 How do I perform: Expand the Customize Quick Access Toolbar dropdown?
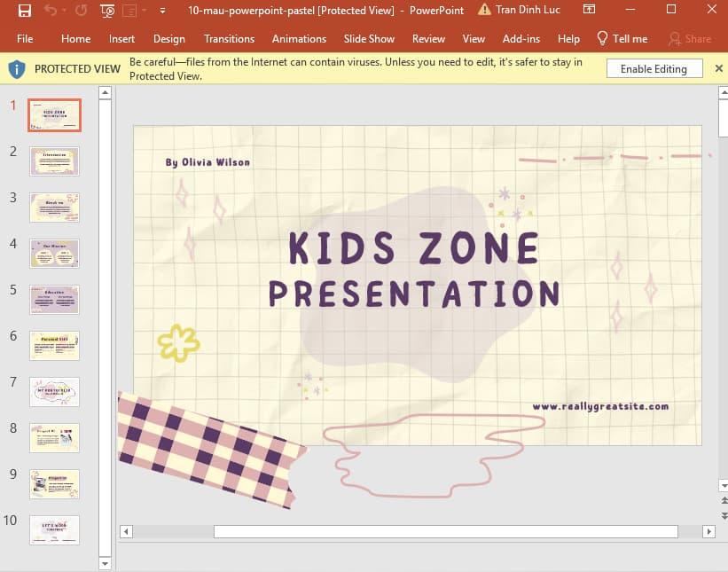[162, 11]
